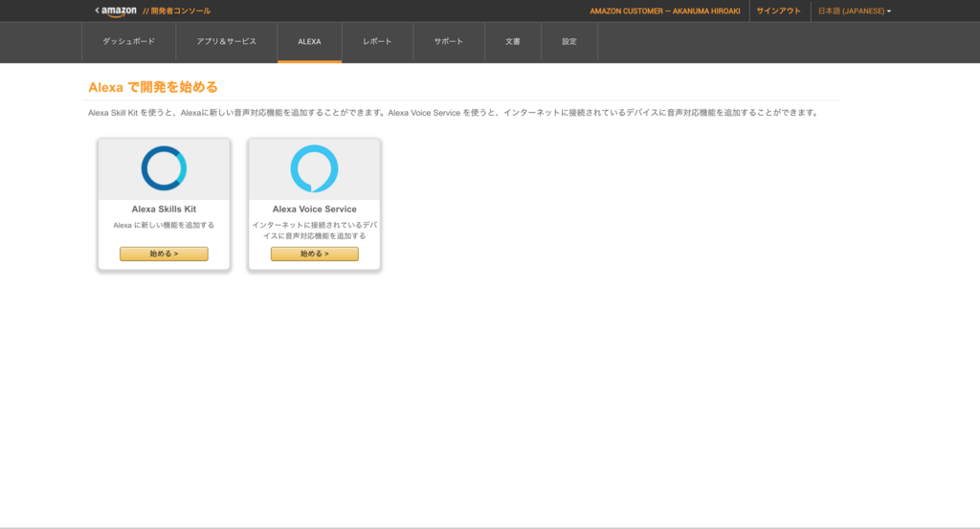
Task: Click the intro paragraph about Alexa Skill Kit
Action: (x=453, y=113)
